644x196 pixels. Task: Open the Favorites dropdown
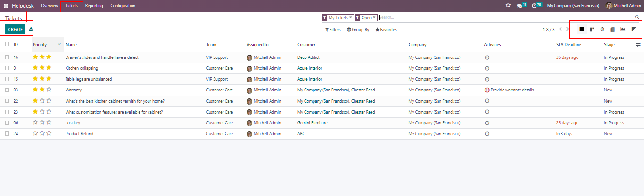pos(386,30)
